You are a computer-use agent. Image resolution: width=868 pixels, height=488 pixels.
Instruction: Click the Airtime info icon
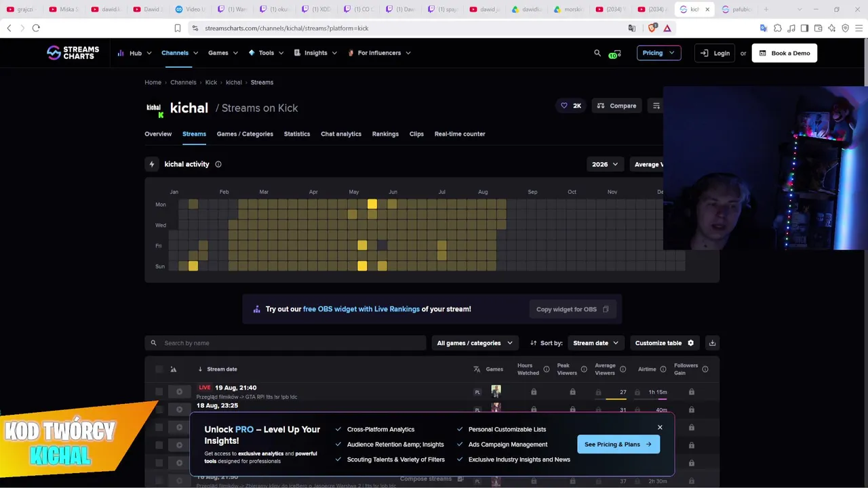(x=663, y=369)
